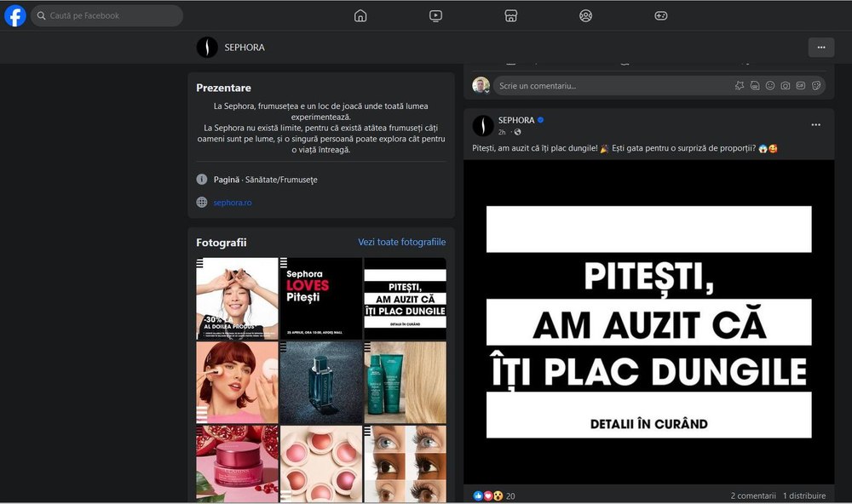Switch commenter via profile avatar dropdown
852x504 pixels.
pos(481,85)
